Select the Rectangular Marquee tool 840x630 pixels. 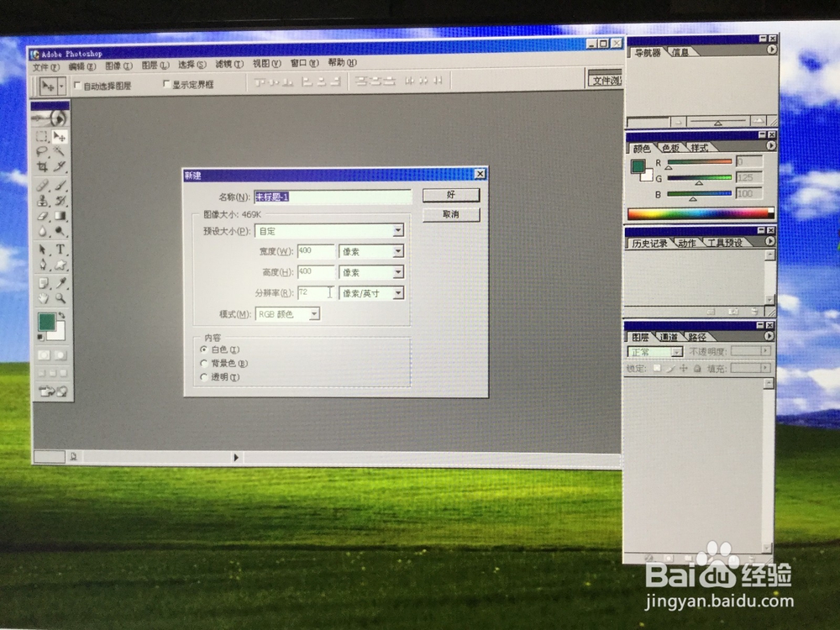pos(42,137)
